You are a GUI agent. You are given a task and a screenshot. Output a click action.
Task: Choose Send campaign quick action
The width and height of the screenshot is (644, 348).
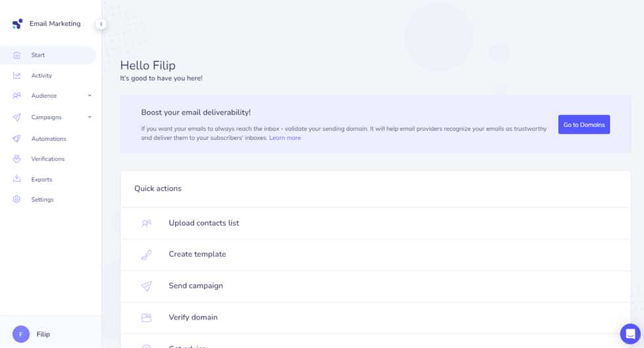click(x=375, y=286)
